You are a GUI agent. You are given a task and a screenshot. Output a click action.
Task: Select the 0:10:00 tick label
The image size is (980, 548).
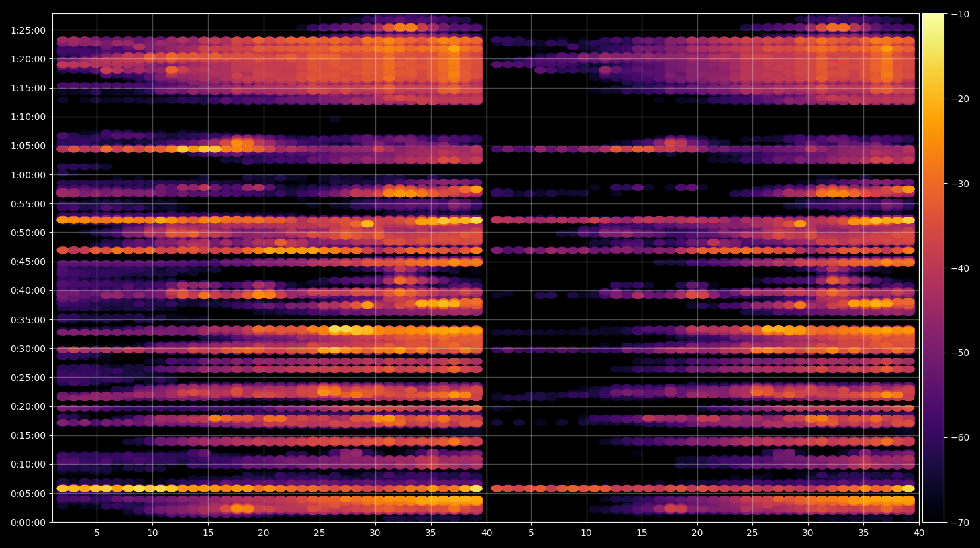pyautogui.click(x=28, y=464)
